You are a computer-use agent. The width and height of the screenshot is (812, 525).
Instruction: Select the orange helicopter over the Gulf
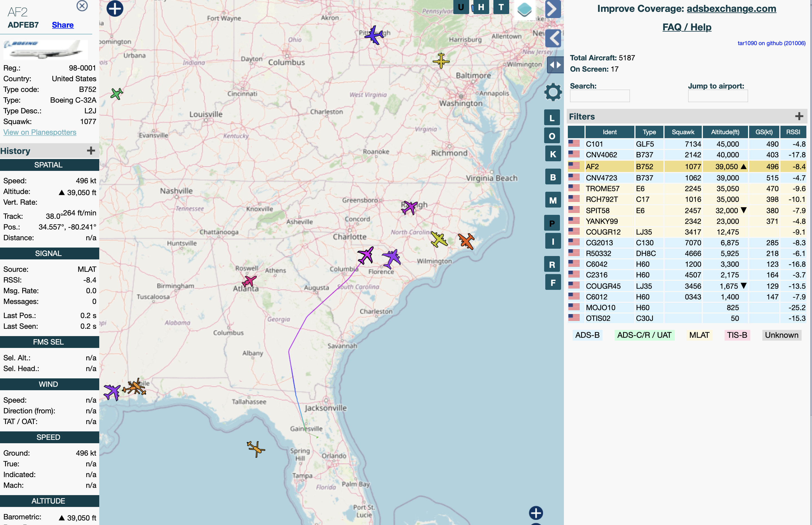pyautogui.click(x=256, y=449)
